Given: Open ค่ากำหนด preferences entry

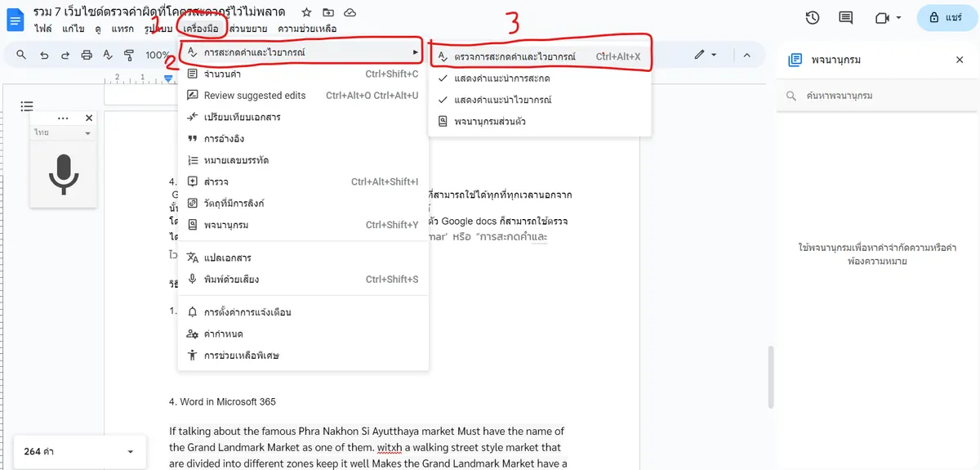Looking at the screenshot, I should tap(303, 334).
